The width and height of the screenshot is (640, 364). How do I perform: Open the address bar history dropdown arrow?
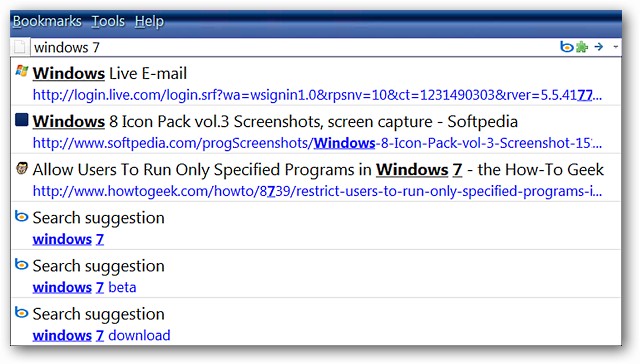[x=615, y=47]
